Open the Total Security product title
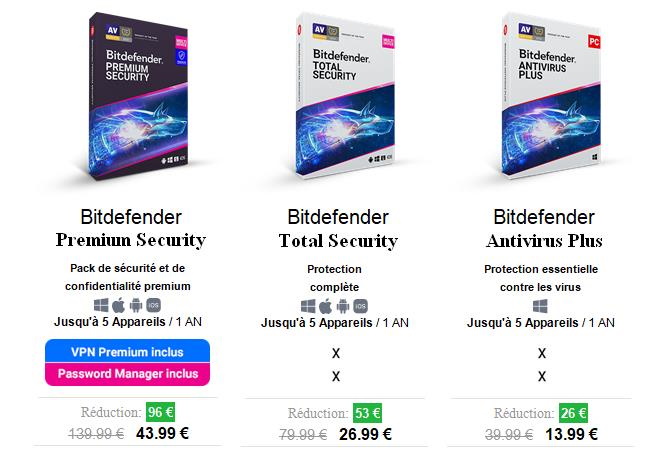664x452 pixels. click(338, 241)
